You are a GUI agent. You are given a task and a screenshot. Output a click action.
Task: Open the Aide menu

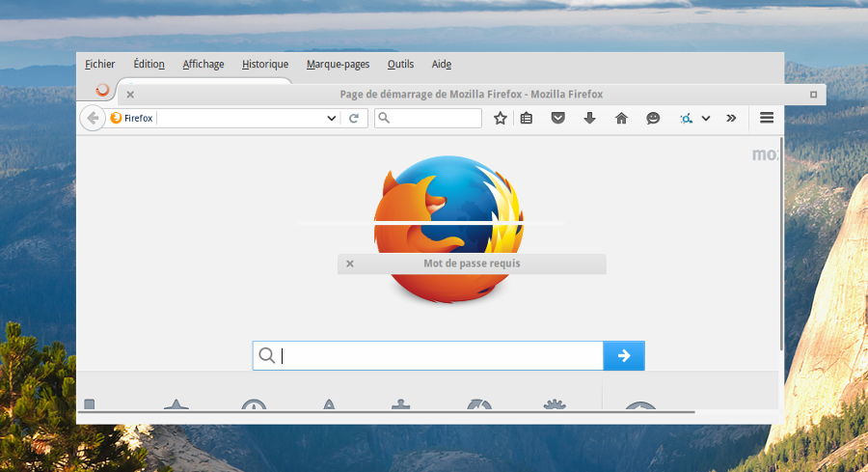pyautogui.click(x=441, y=65)
